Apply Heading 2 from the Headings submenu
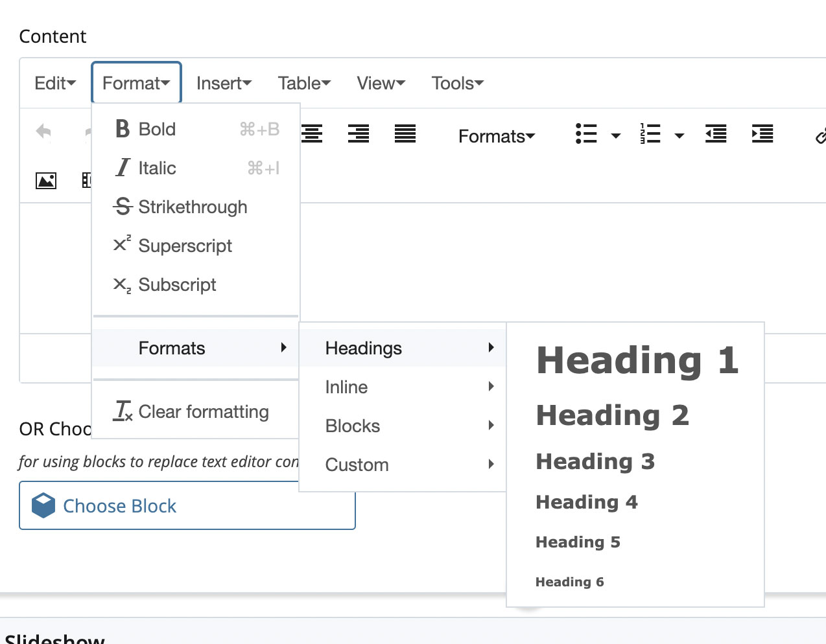This screenshot has width=826, height=644. (612, 415)
